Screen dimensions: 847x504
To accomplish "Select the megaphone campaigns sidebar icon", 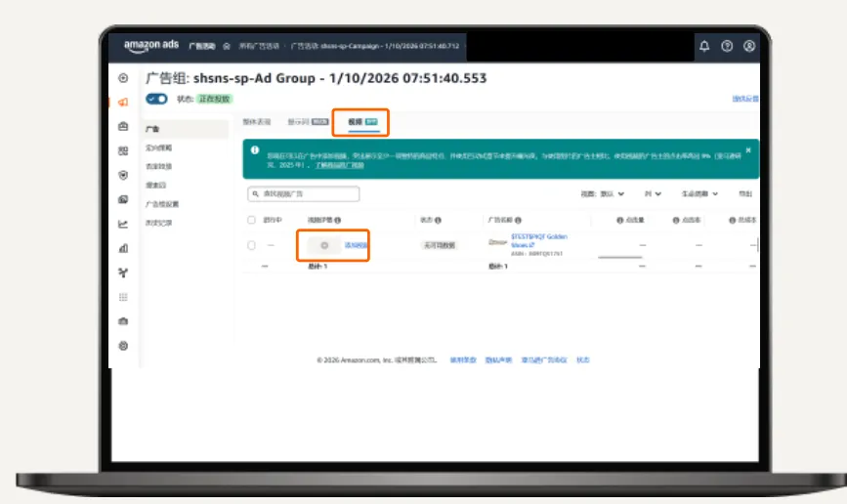I will click(123, 103).
